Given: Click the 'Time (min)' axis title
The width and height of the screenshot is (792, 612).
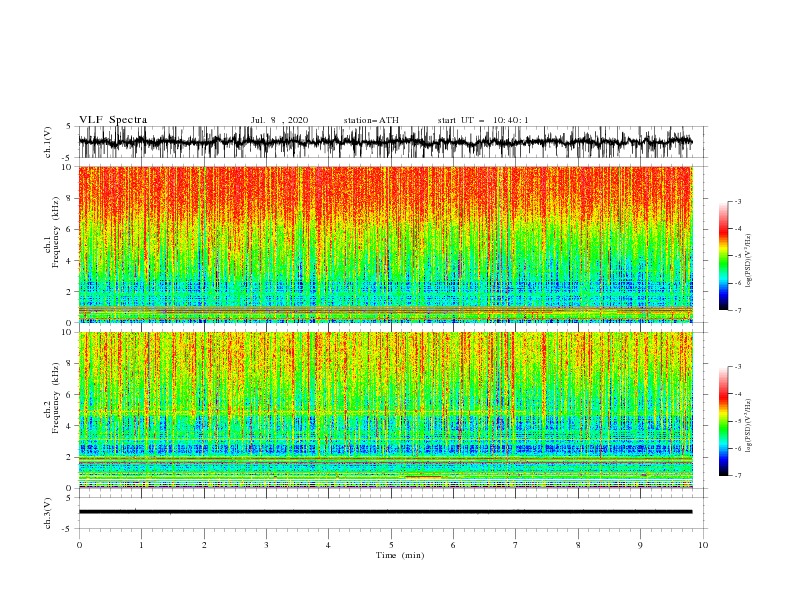Looking at the screenshot, I should (400, 555).
